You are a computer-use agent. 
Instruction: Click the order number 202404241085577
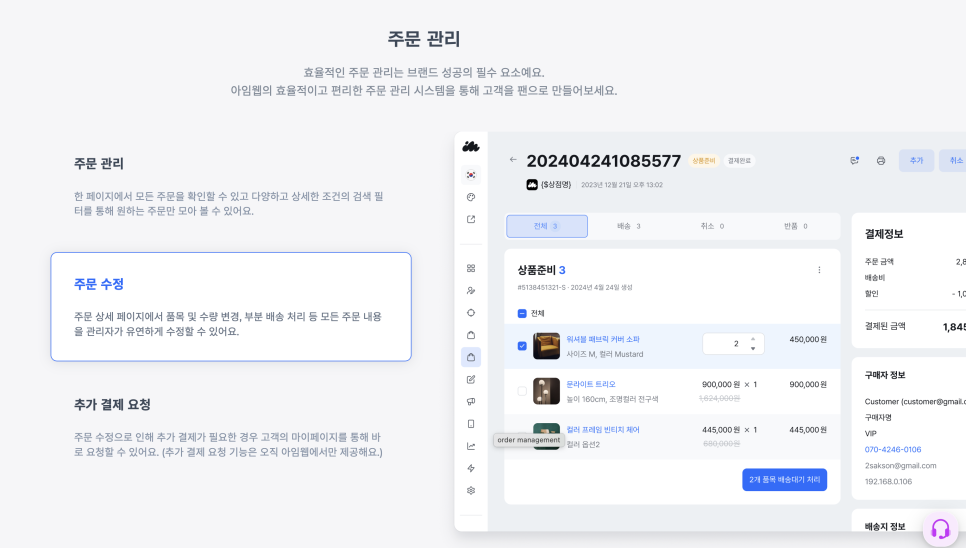tap(603, 161)
